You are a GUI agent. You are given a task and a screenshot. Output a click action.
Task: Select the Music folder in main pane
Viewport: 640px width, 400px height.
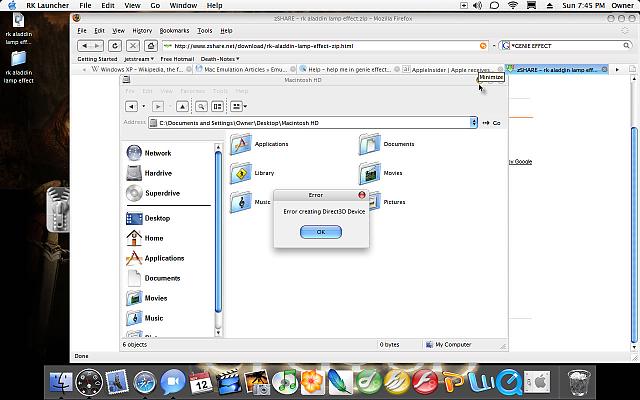click(x=250, y=202)
